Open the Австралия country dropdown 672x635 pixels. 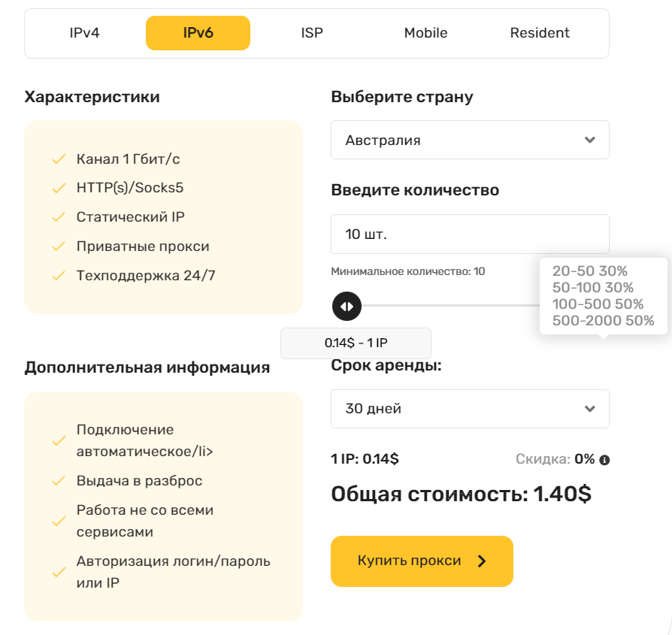(x=470, y=140)
